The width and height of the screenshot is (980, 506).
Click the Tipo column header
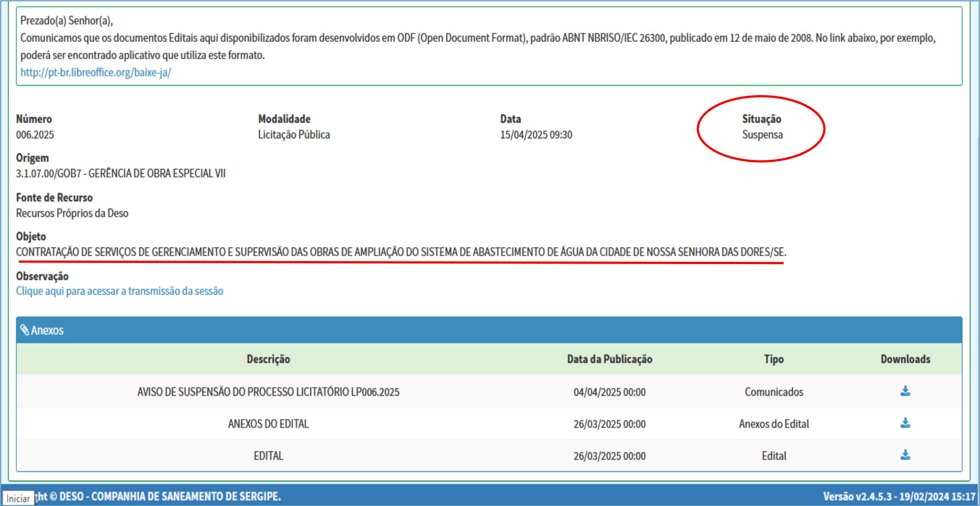tap(774, 359)
